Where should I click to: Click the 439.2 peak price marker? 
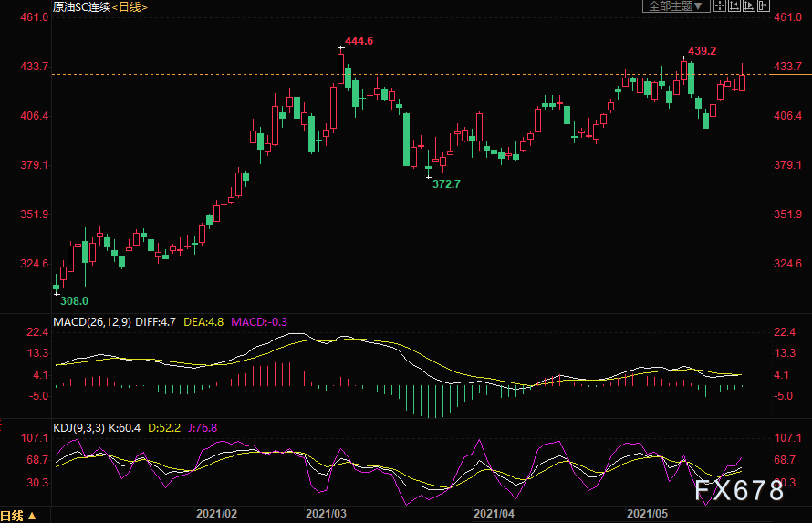click(x=701, y=51)
